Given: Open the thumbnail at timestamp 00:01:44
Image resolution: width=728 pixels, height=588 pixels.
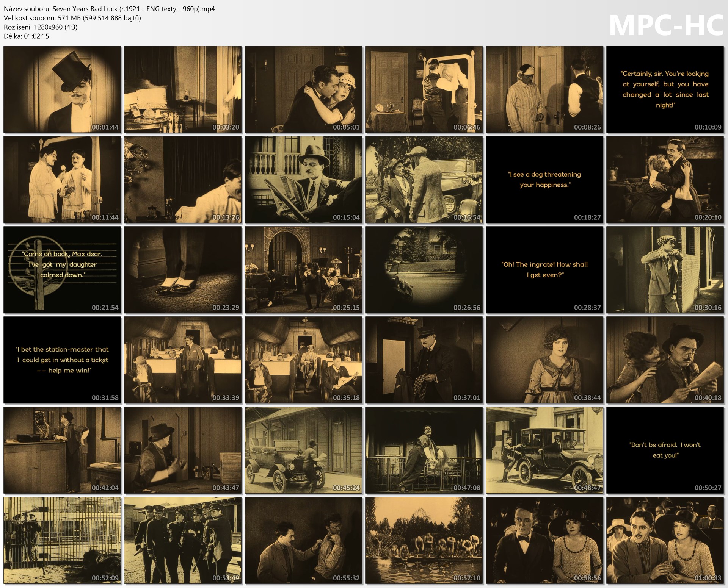Looking at the screenshot, I should (x=62, y=89).
